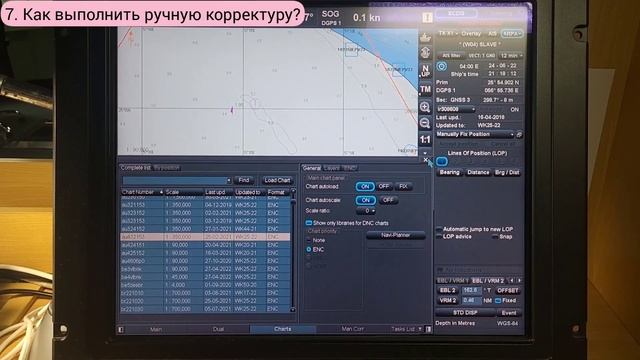Click the icon beside Manually Fix Position
This screenshot has height=360, width=640.
[x=519, y=134]
